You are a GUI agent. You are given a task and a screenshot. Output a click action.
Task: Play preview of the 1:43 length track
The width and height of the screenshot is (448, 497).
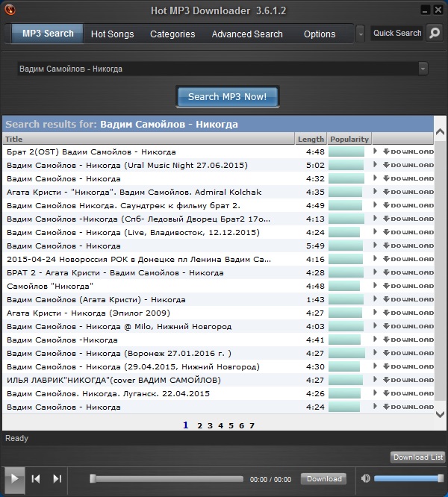pos(375,299)
